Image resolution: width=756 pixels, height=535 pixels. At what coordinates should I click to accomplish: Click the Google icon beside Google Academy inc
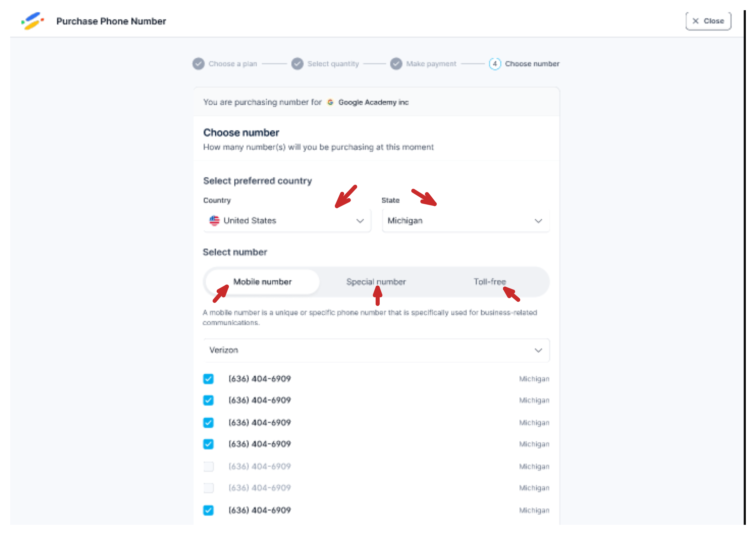[330, 102]
